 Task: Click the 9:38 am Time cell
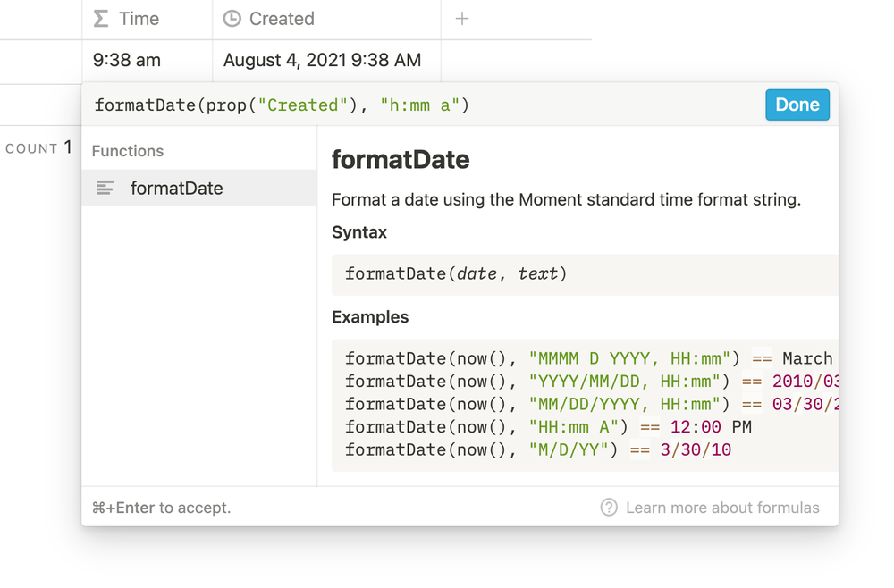click(127, 61)
